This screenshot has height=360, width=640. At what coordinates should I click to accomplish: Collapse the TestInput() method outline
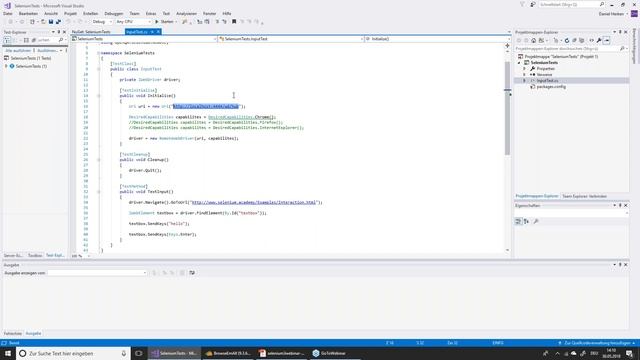pyautogui.click(x=98, y=191)
